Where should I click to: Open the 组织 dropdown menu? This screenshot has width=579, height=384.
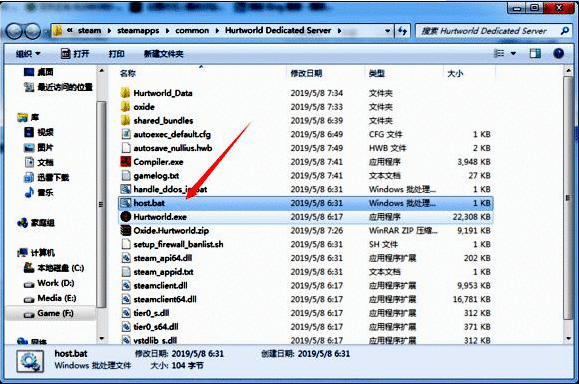point(28,54)
